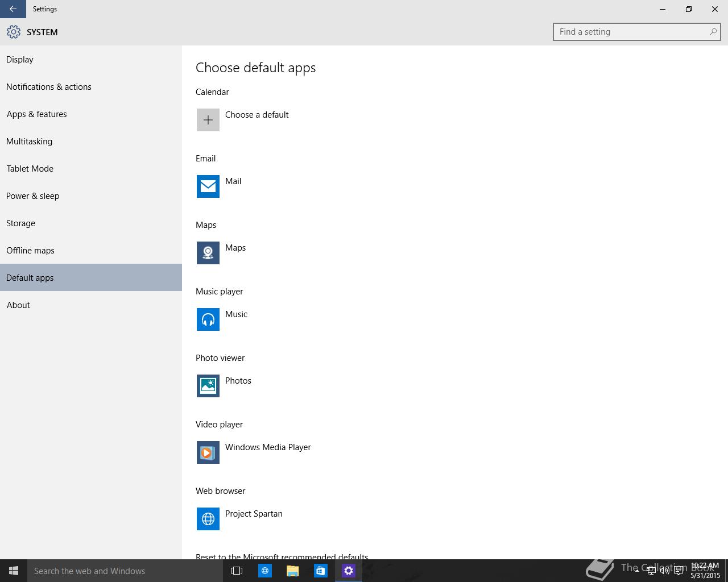Open the Start menu

point(14,571)
